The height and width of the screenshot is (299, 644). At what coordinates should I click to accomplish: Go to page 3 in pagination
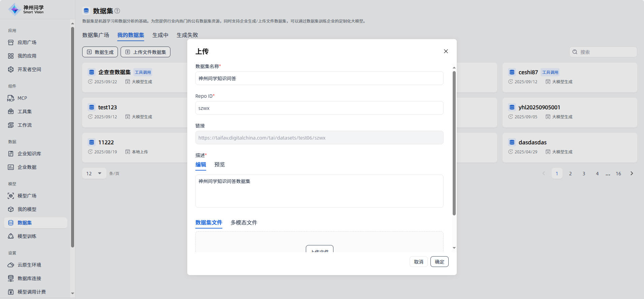[x=584, y=174]
